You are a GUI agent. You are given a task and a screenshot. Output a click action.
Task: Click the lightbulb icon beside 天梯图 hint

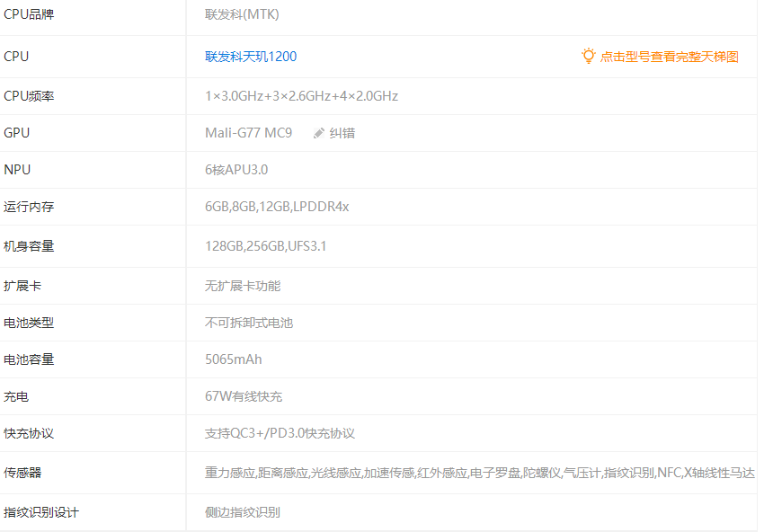(x=589, y=56)
